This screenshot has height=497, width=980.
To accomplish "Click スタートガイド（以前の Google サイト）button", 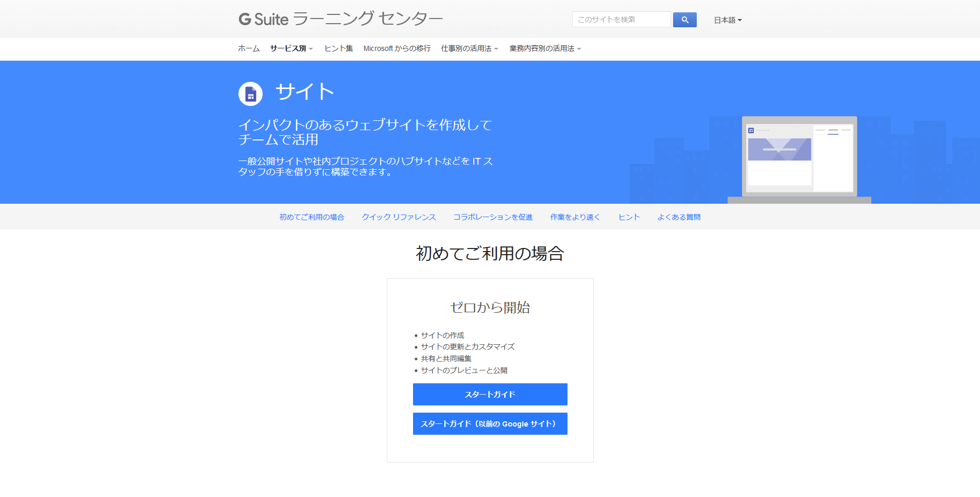I will tap(490, 423).
